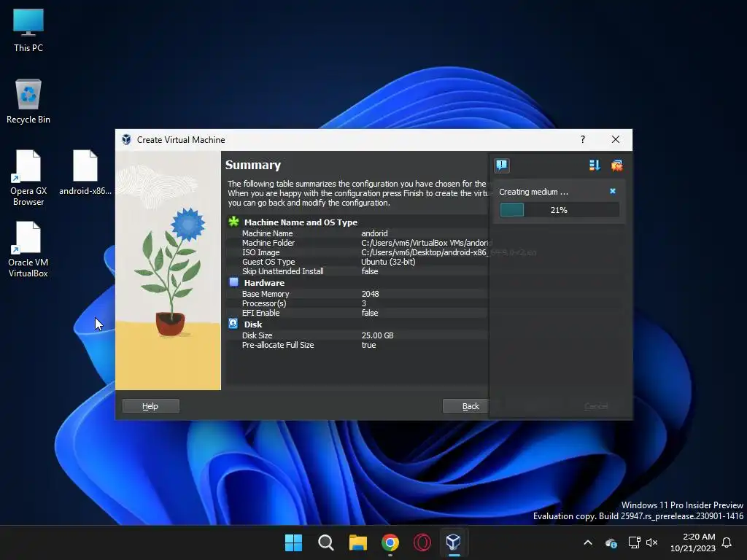Click the Disk section icon

[x=233, y=324]
